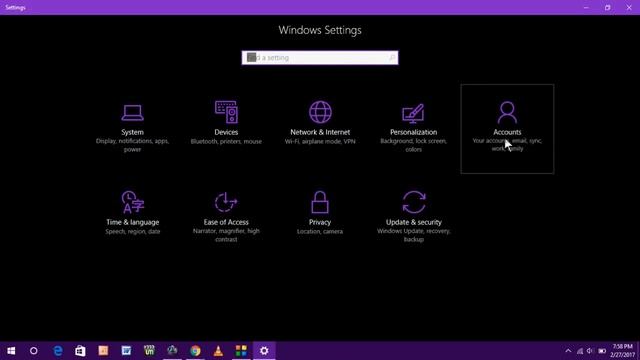
Task: Open the Accounts settings tile
Action: [x=507, y=129]
